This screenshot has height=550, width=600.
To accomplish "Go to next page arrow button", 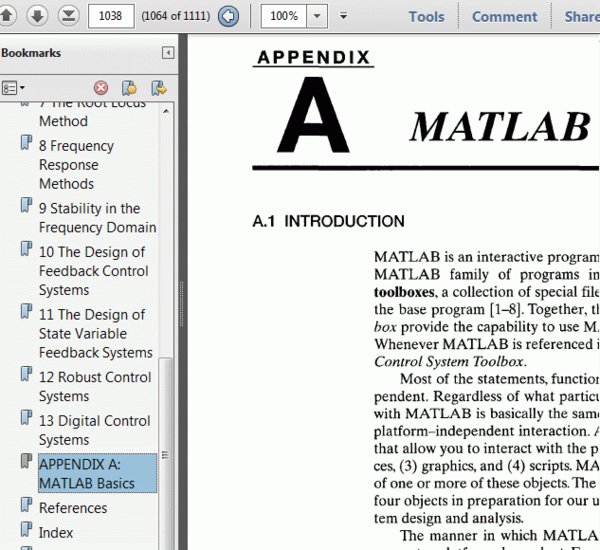I will pyautogui.click(x=37, y=16).
